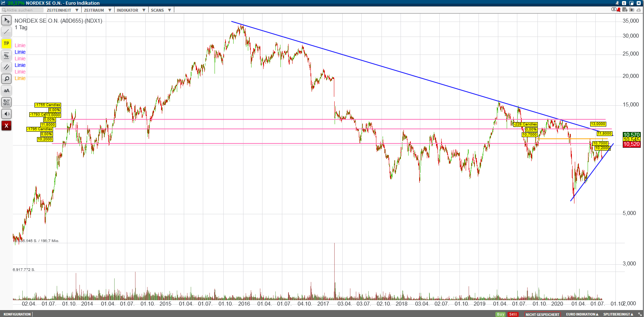
Task: Click the red Sell button
Action: [513, 314]
